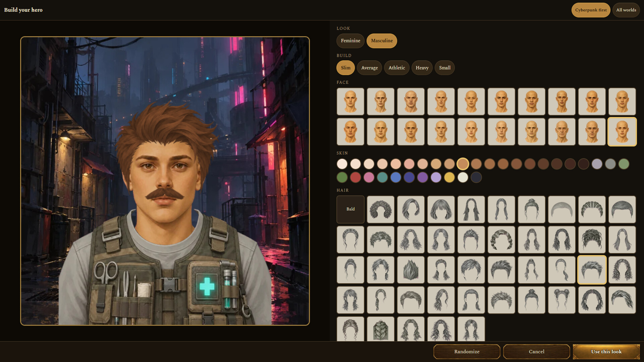Switch to All worlds filter
This screenshot has height=362, width=644.
pos(626,10)
